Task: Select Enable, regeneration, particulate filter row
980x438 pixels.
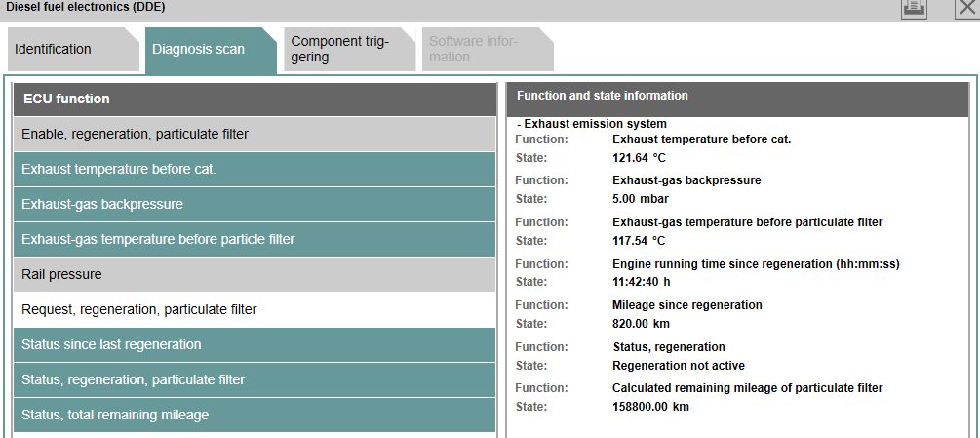Action: coord(255,134)
